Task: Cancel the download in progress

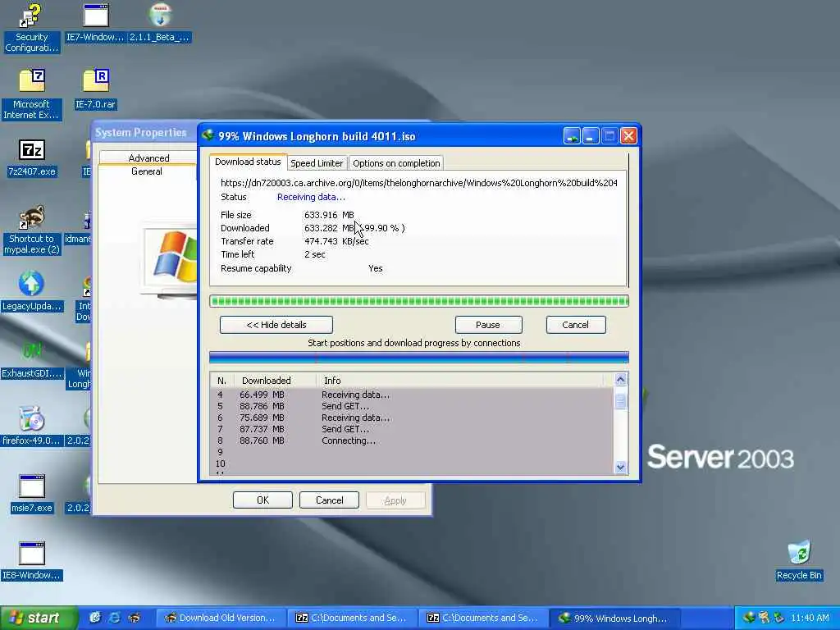Action: coord(575,325)
